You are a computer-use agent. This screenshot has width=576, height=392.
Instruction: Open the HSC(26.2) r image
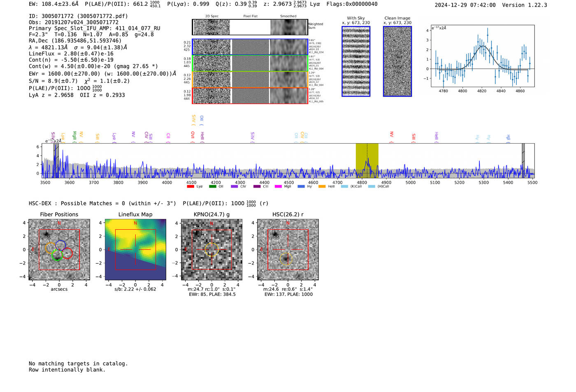pyautogui.click(x=288, y=250)
